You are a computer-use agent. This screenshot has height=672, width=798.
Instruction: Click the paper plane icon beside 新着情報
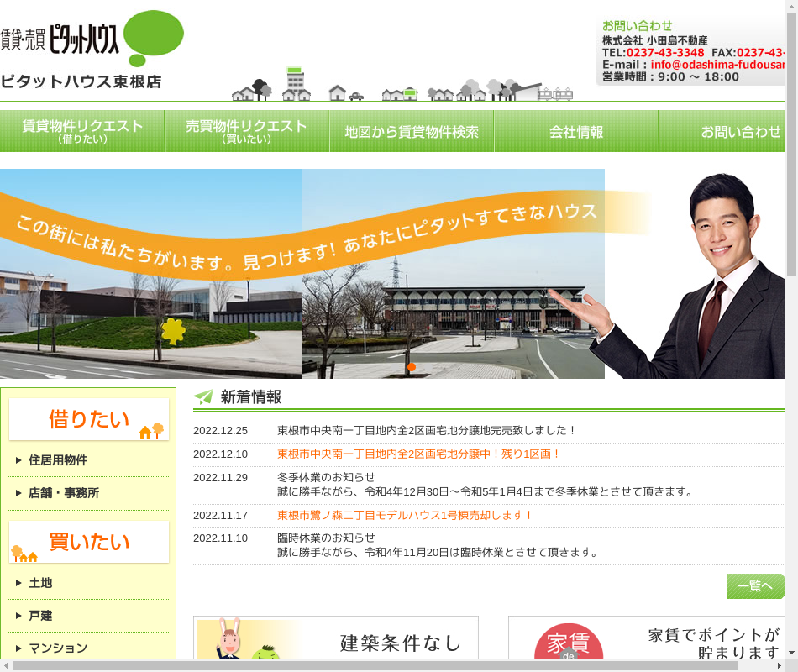[x=203, y=397]
